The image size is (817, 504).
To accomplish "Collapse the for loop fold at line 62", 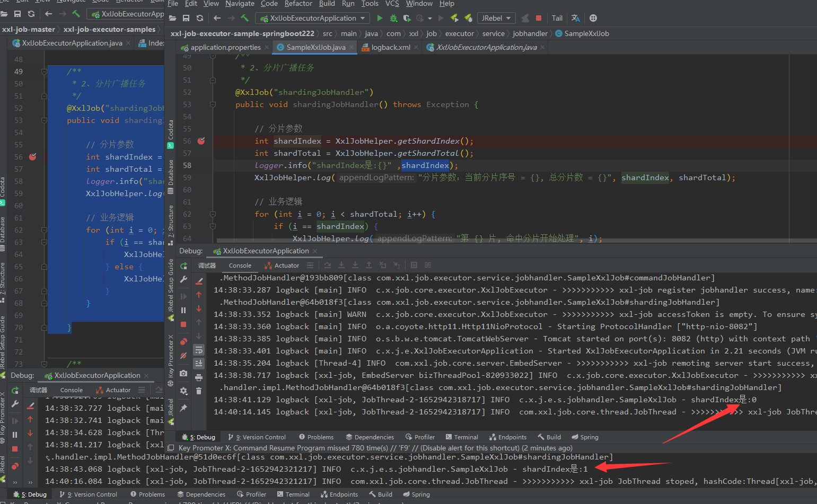I will pos(213,214).
